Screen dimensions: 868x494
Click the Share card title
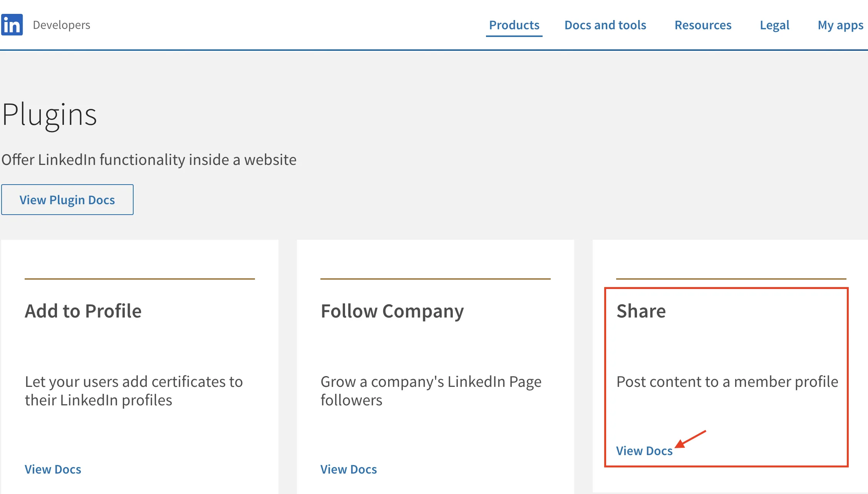coord(641,311)
